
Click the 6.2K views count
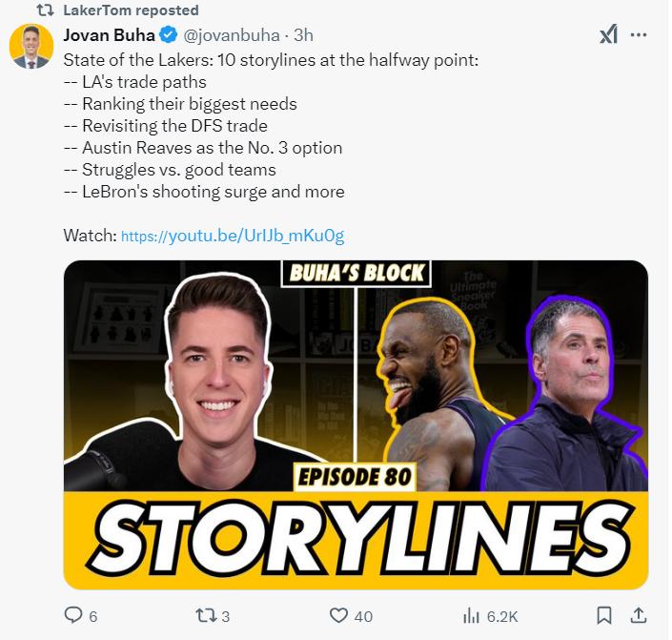tap(502, 617)
